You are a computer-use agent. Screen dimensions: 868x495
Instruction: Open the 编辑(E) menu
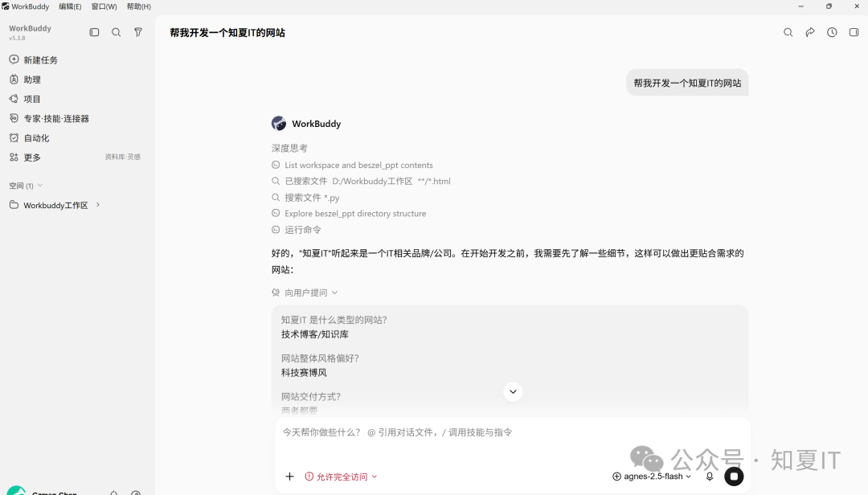70,6
